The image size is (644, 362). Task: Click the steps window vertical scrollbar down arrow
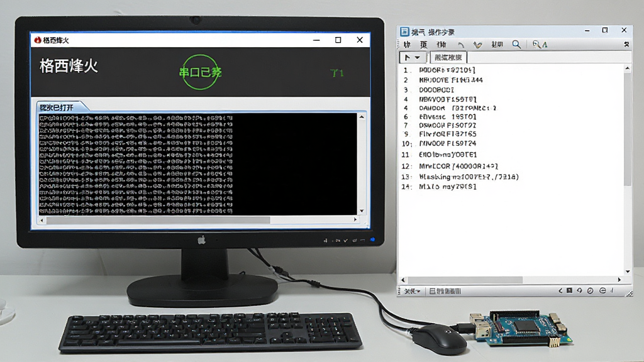click(627, 271)
